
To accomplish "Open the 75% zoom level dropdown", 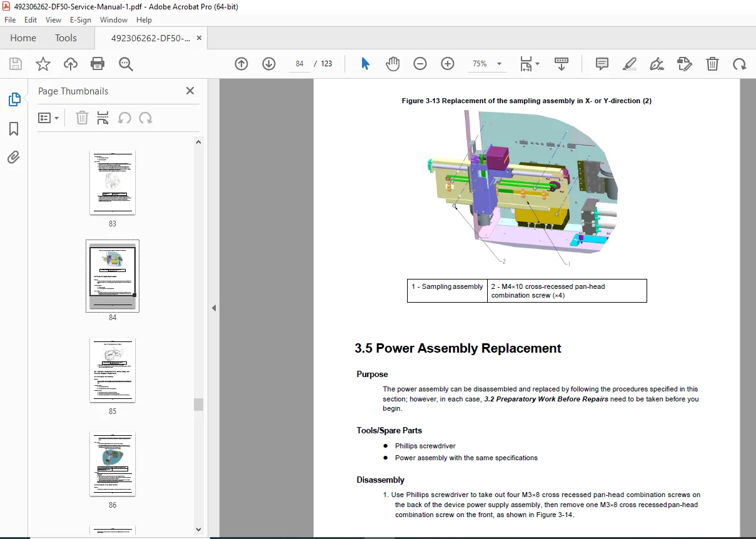I will pyautogui.click(x=487, y=64).
